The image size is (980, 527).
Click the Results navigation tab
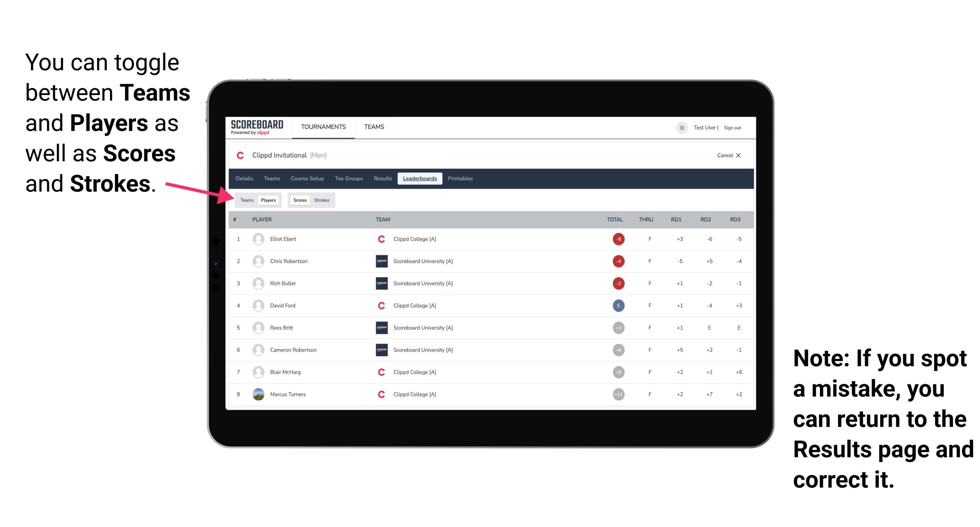coord(384,179)
